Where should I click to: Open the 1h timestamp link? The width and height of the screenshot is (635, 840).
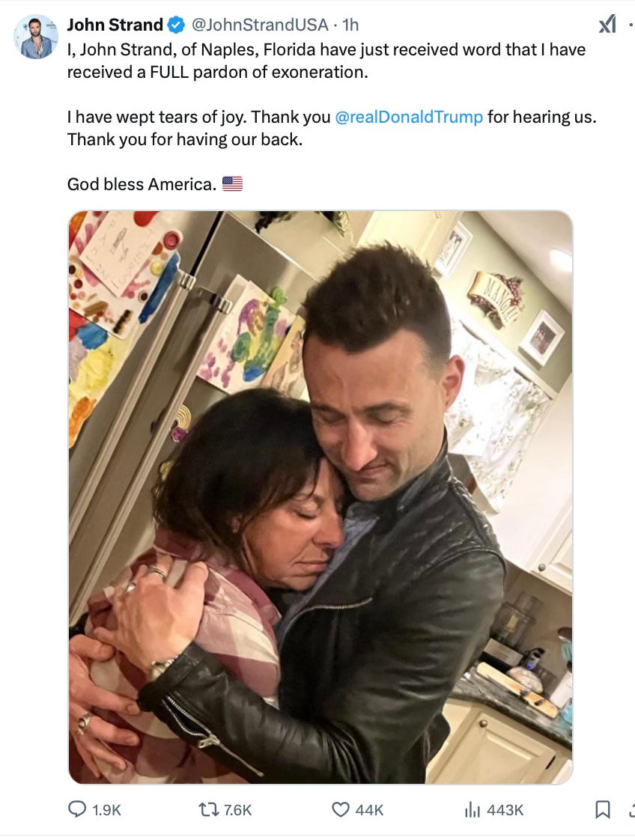click(x=350, y=25)
